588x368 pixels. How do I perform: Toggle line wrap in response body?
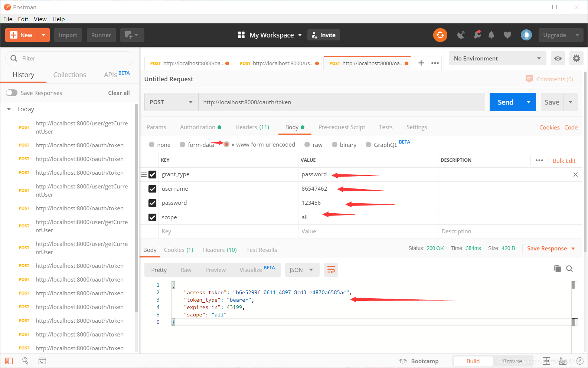pos(331,270)
